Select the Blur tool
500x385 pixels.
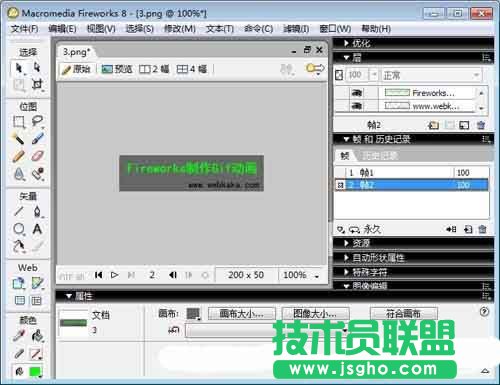tap(19, 174)
